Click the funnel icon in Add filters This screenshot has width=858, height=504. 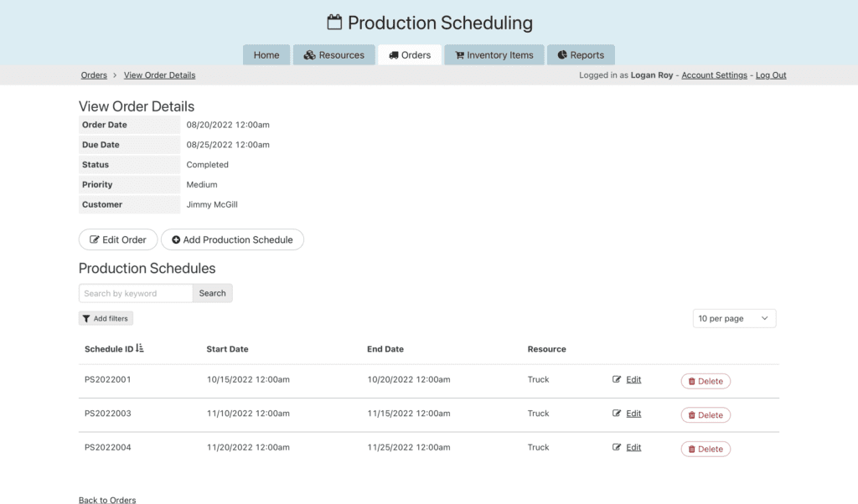click(86, 319)
